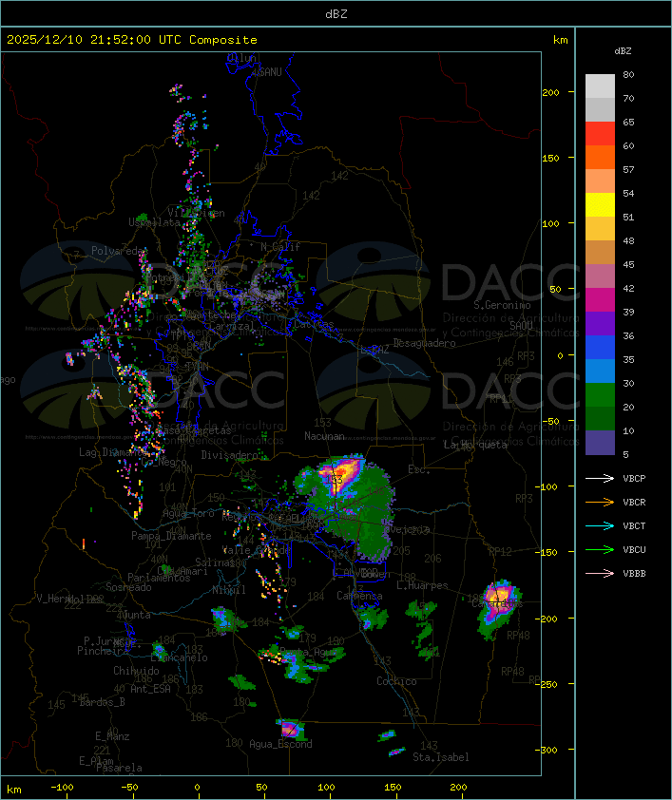Click the 'Pasarela' map label

119,768
